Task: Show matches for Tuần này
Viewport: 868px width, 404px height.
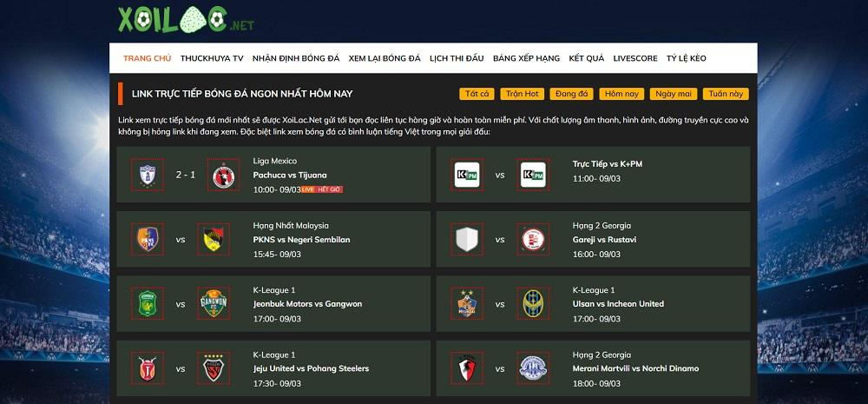Action: coord(726,94)
